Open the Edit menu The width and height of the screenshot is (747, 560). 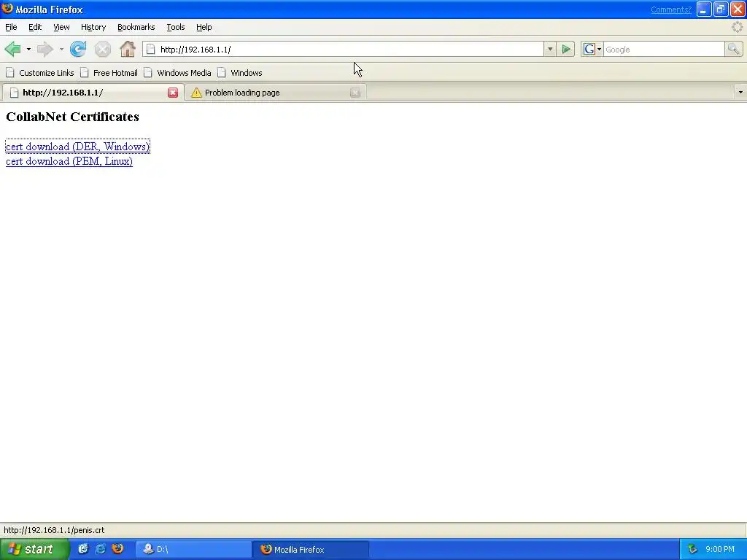tap(35, 27)
